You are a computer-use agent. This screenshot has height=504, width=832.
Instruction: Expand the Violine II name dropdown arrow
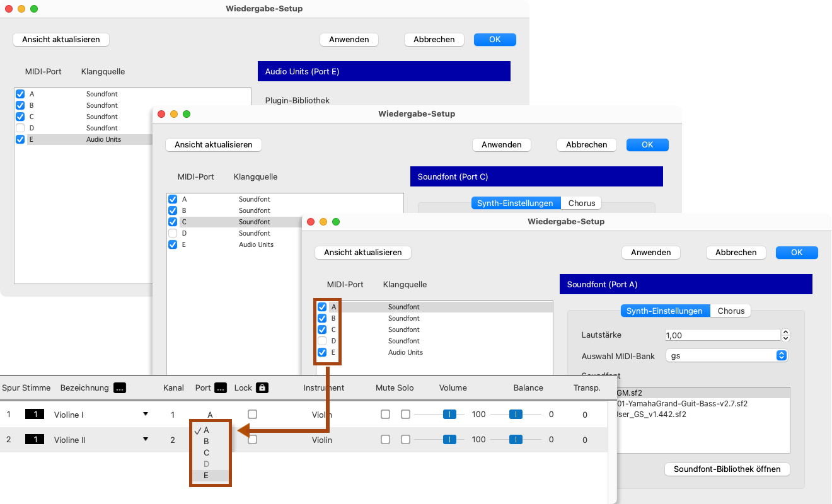tap(146, 439)
